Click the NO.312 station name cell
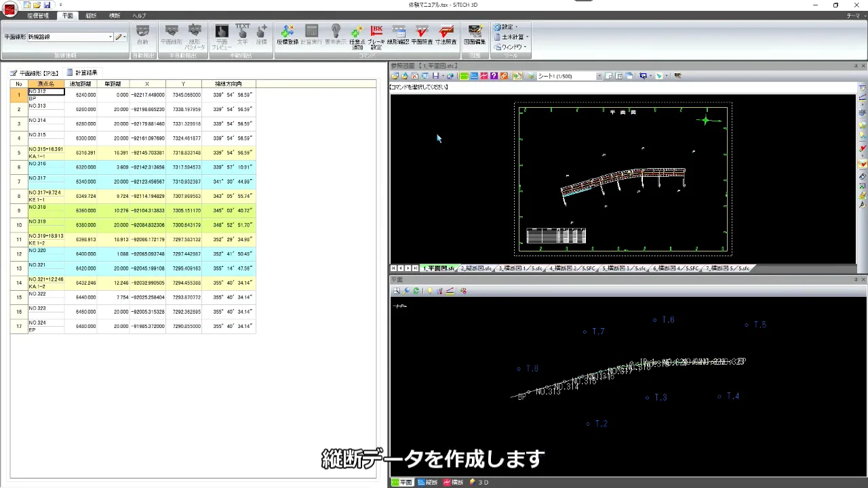Viewport: 868px width, 488px height. pos(46,91)
